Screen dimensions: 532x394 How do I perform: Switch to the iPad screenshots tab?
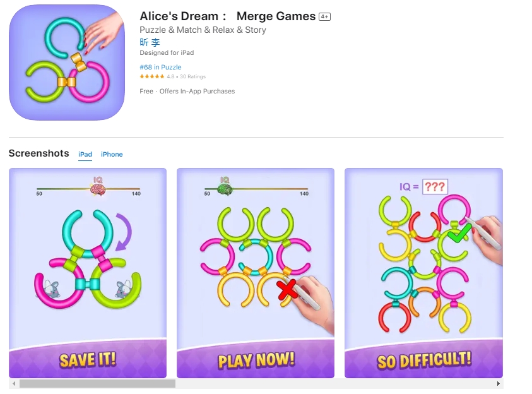[85, 155]
